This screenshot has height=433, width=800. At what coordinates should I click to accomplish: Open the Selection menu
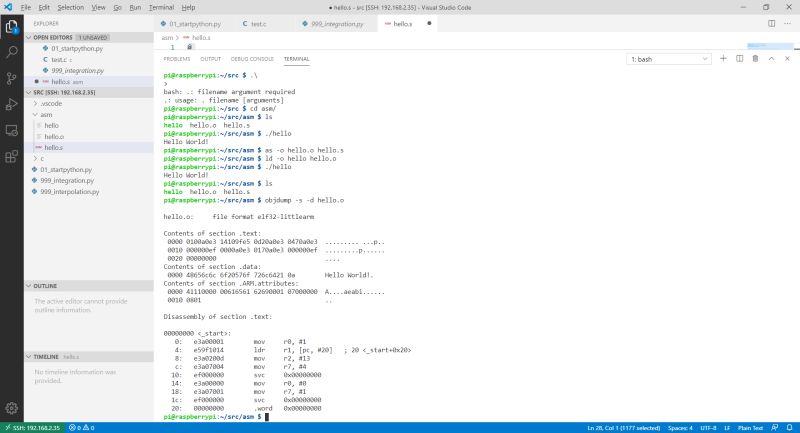point(70,7)
